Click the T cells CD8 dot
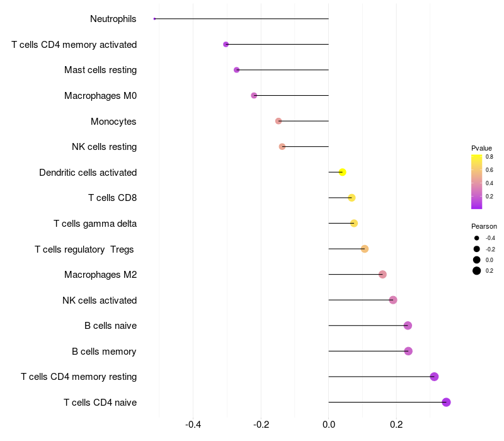504x441 pixels. 352,198
